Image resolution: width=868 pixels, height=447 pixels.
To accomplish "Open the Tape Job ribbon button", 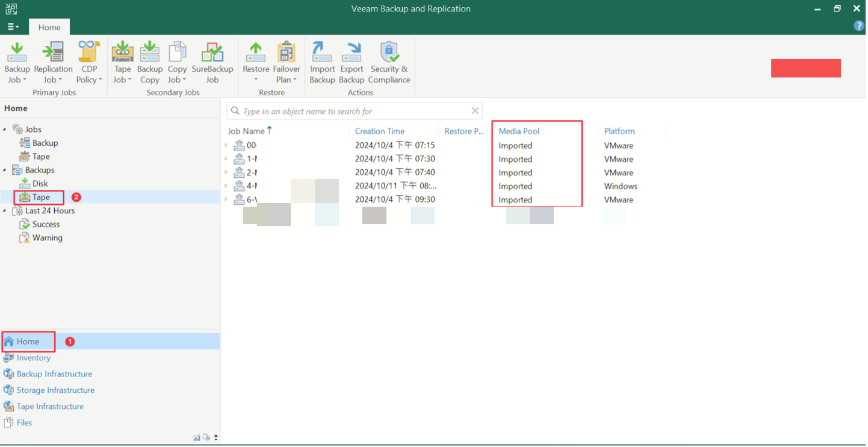I will point(123,63).
